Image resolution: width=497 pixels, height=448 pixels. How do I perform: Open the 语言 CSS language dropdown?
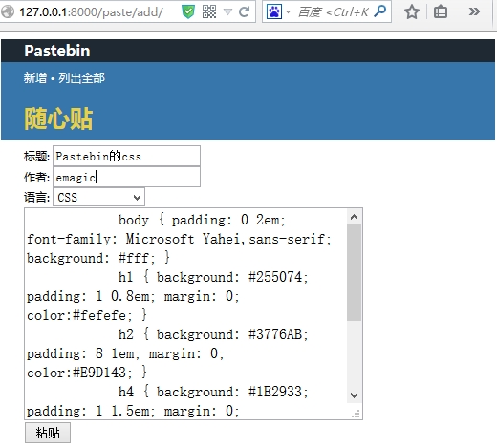click(98, 197)
